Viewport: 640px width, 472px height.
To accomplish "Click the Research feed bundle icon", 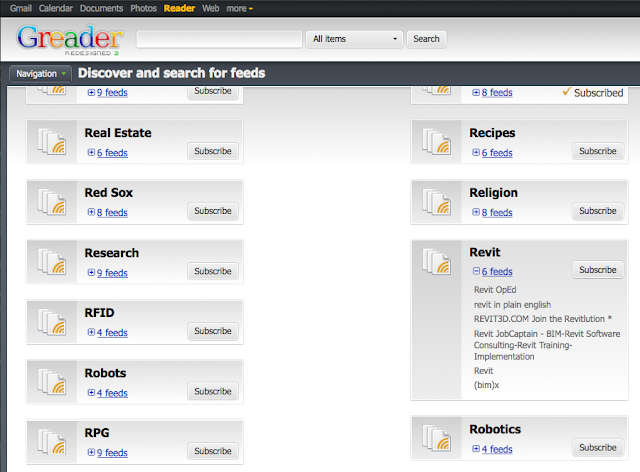I will pos(52,262).
